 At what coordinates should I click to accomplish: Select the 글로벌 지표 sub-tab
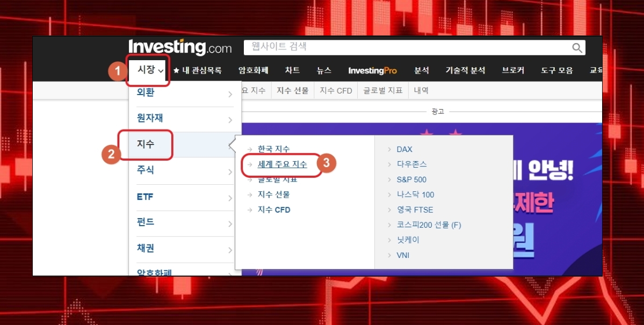coord(383,91)
